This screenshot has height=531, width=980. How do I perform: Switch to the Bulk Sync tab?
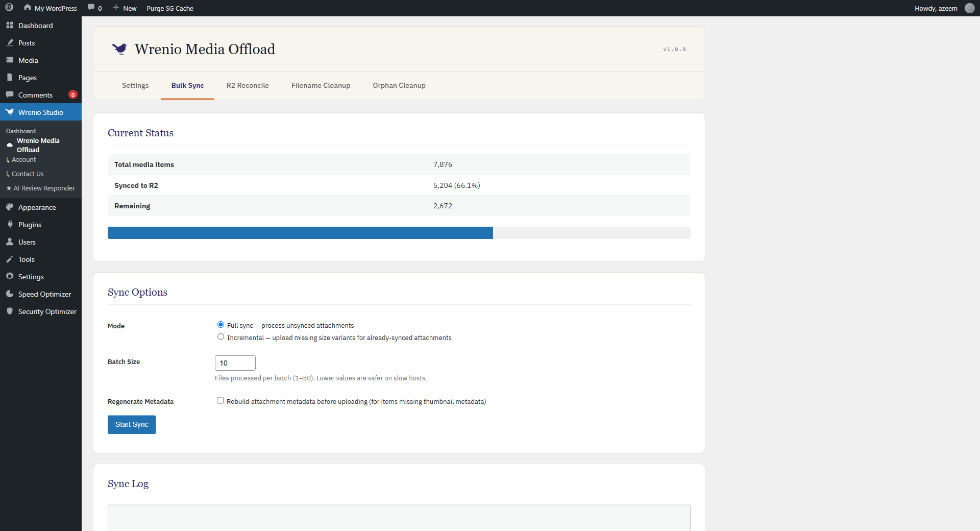pos(187,85)
